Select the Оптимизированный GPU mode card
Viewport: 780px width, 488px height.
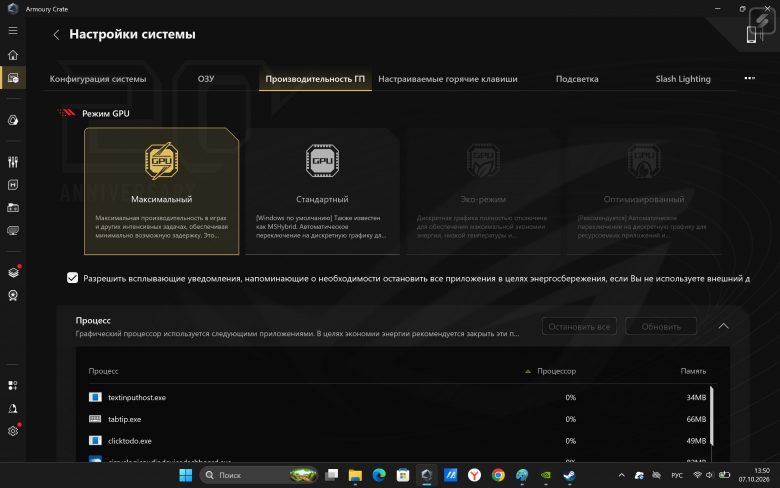644,192
